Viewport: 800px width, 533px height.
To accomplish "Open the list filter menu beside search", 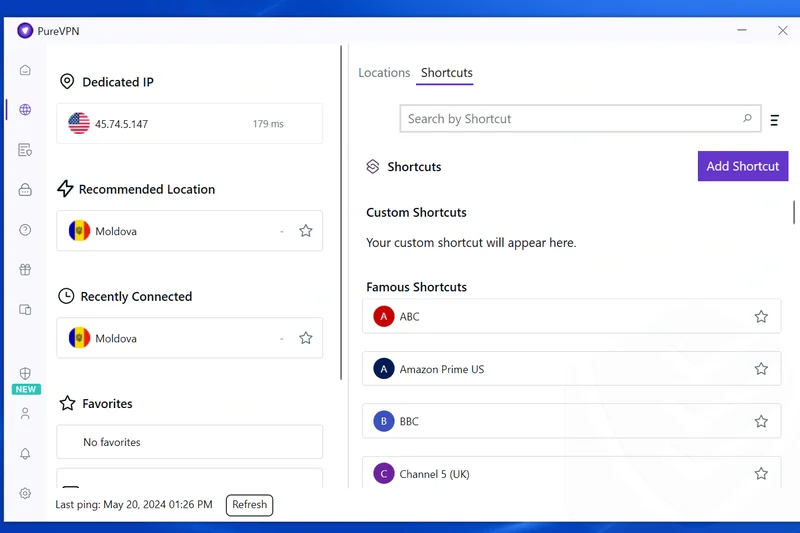I will tap(774, 120).
